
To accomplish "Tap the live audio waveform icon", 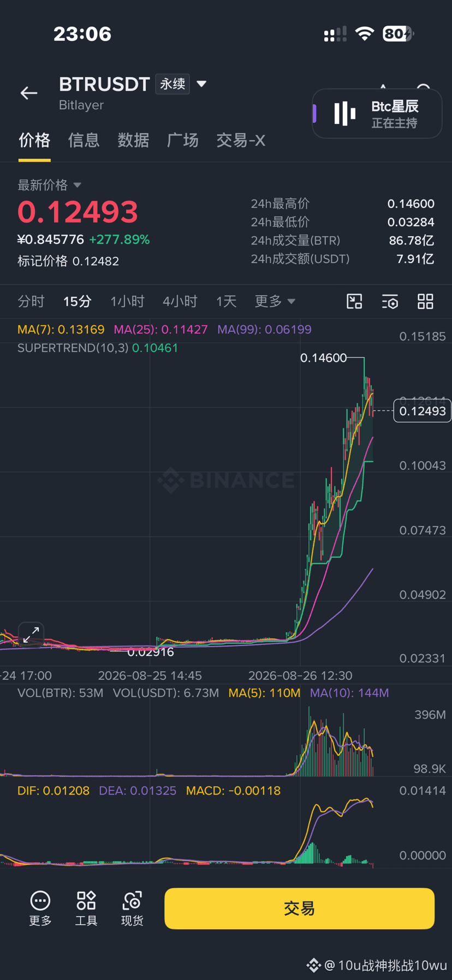I will point(344,113).
